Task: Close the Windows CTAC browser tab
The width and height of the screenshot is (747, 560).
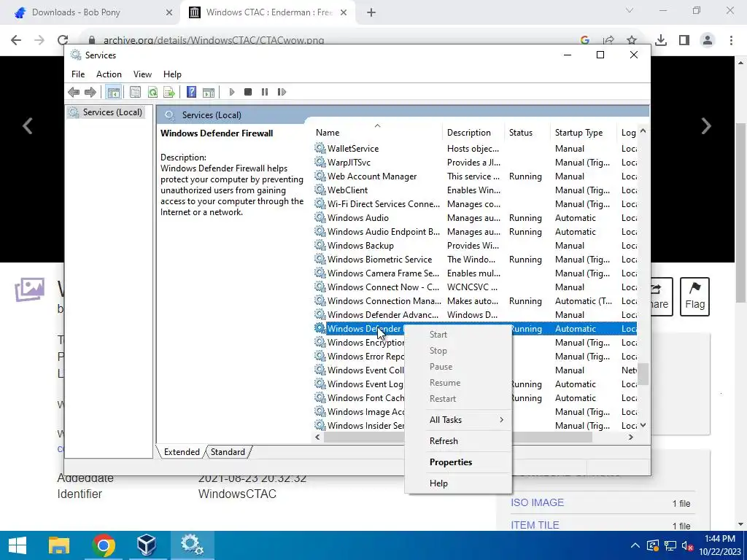Action: pos(344,12)
